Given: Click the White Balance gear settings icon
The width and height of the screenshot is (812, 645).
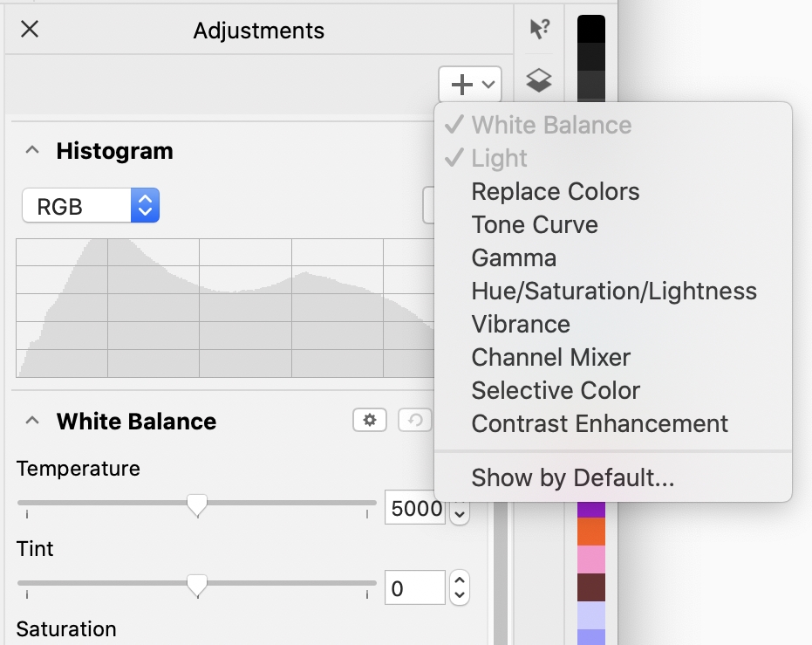Looking at the screenshot, I should click(370, 421).
